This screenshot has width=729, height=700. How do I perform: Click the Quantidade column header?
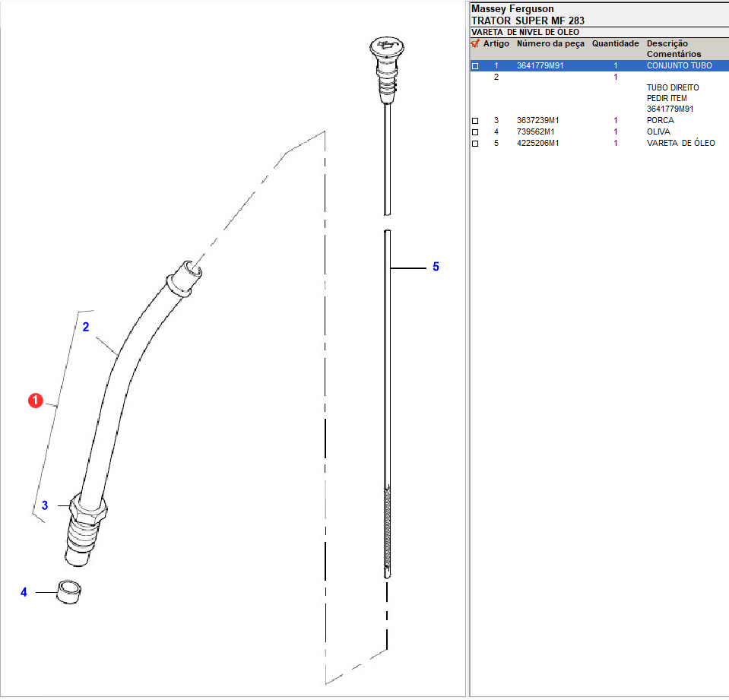click(x=615, y=44)
